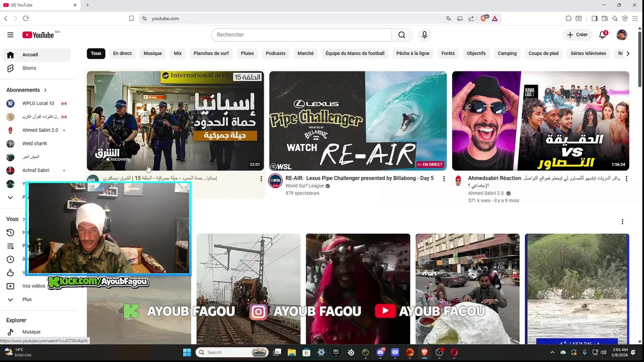Click the search magnifier button
Image resolution: width=644 pixels, height=362 pixels.
(x=401, y=35)
